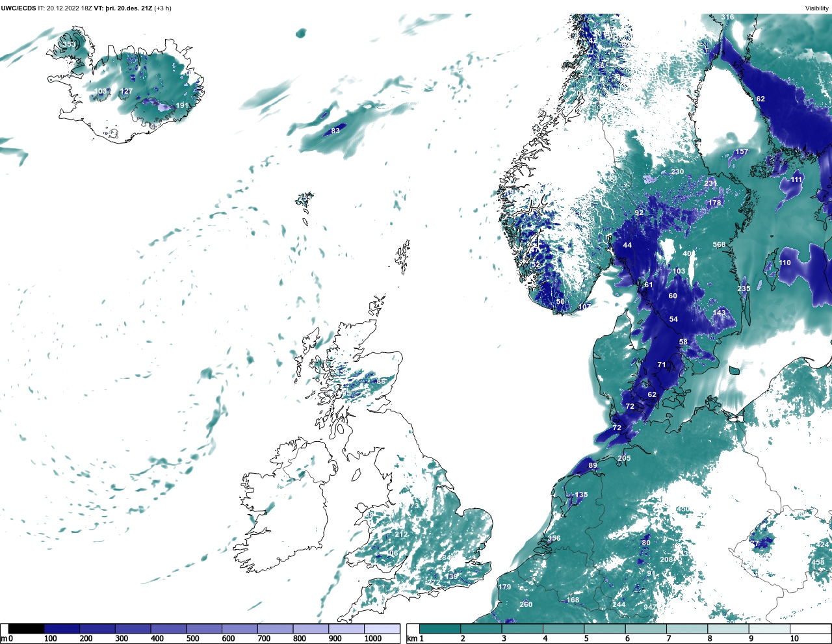Click the map value '356'
Screen dimensions: 832x644
pyautogui.click(x=554, y=538)
